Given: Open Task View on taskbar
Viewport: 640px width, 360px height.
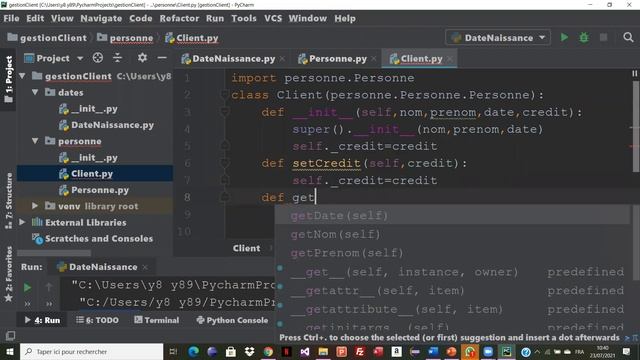Looking at the screenshot, I should (173, 351).
